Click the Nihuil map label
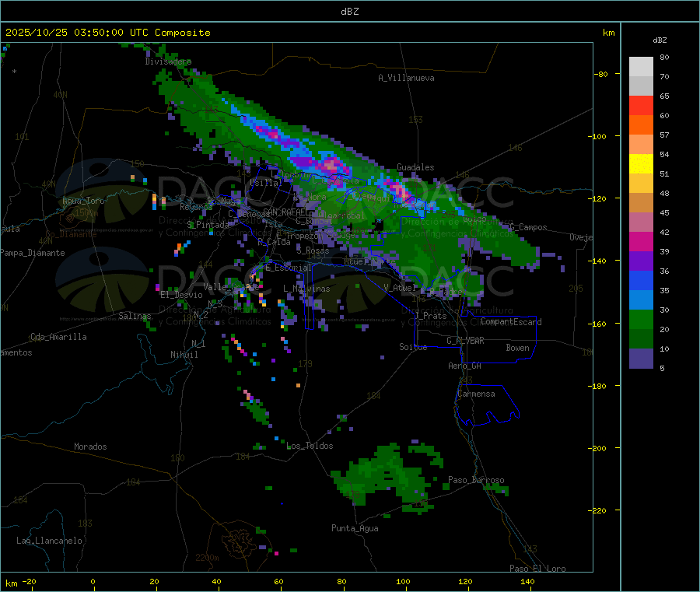Screen dimensions: 700x592 184,355
